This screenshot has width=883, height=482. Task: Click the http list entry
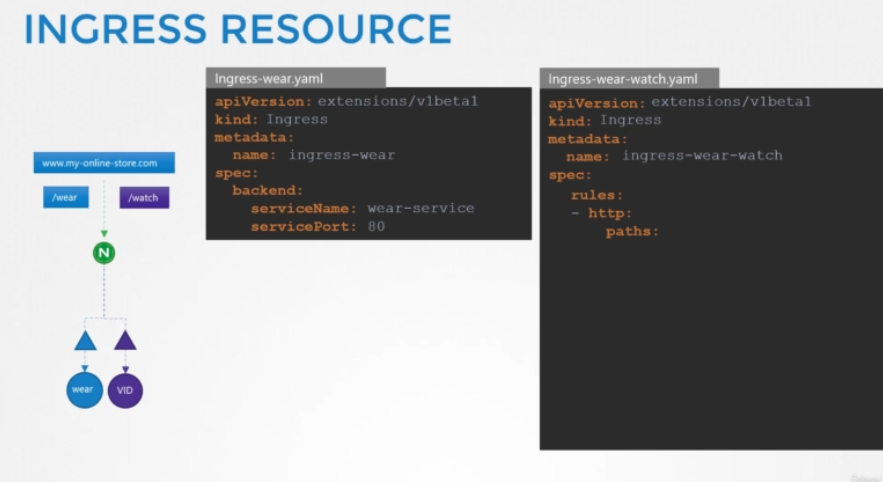tap(602, 213)
